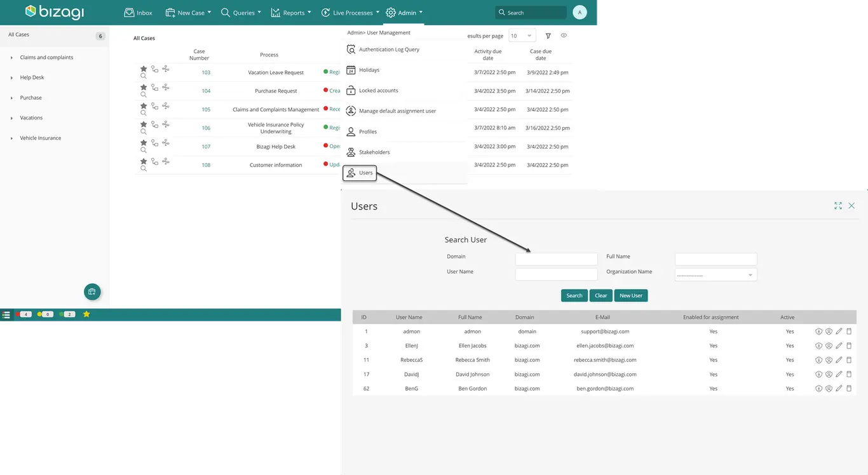This screenshot has width=868, height=475.
Task: Open the Organization Name dropdown
Action: (x=715, y=275)
